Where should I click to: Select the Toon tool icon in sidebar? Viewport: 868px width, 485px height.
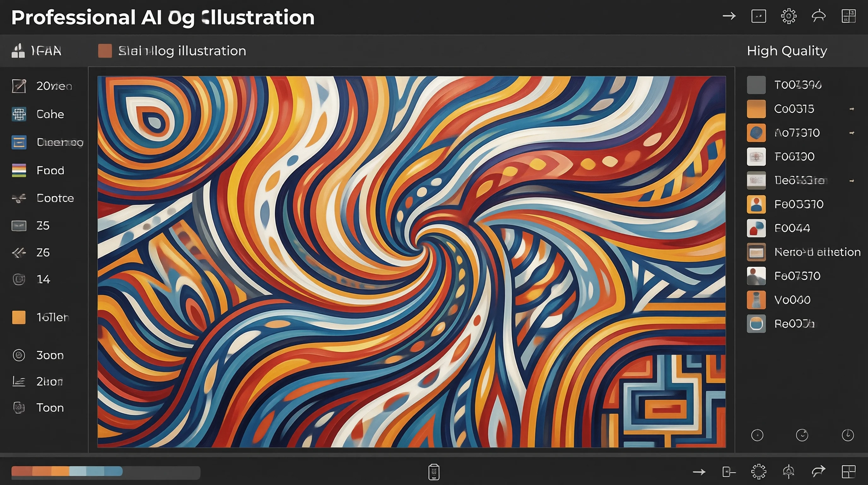click(x=19, y=407)
